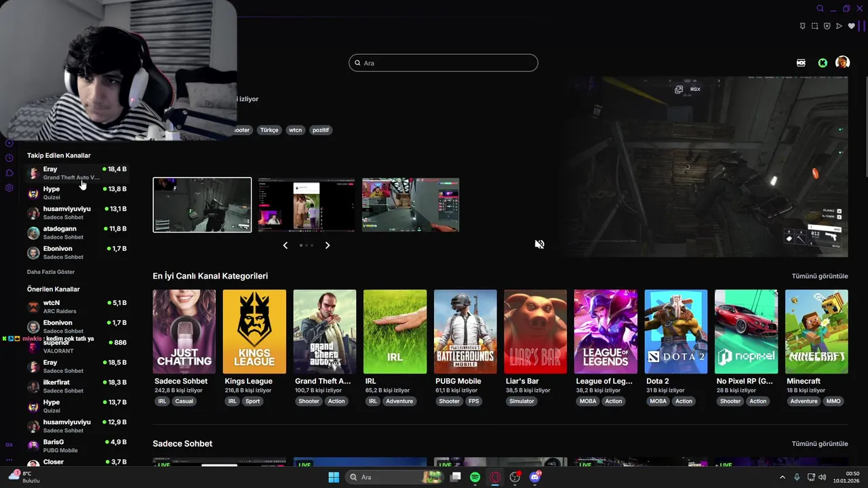Open the Kings League category card
868x488 pixels.
click(254, 331)
